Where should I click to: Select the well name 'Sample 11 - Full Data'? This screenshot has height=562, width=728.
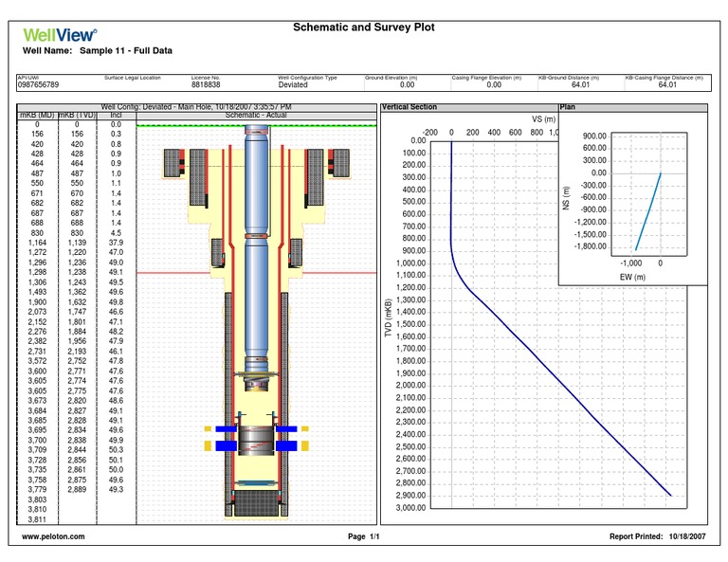[x=126, y=50]
